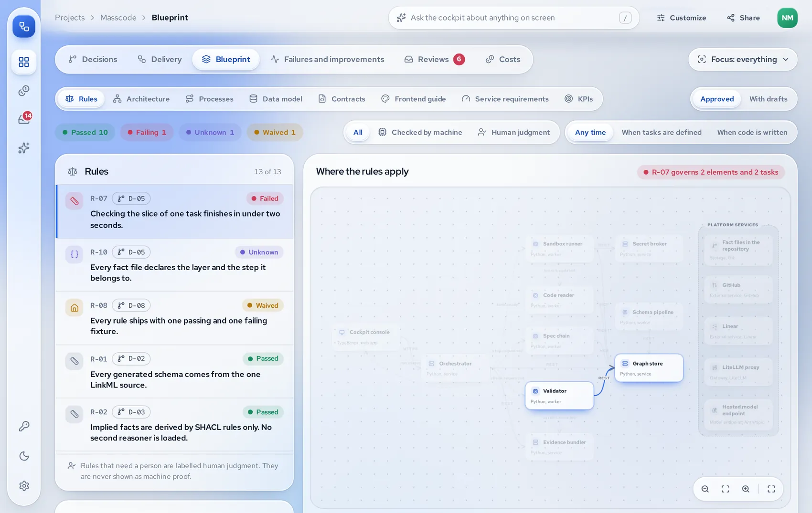812x513 pixels.
Task: Click the D-05 decision chip on R-07
Action: coord(131,199)
